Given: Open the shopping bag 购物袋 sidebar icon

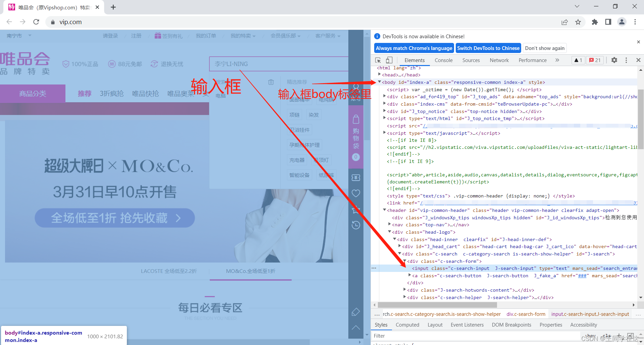Looking at the screenshot, I should click(x=356, y=137).
